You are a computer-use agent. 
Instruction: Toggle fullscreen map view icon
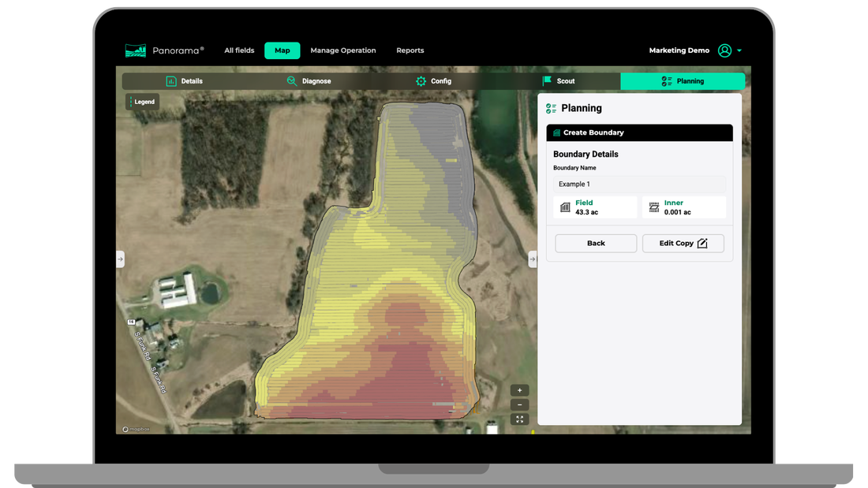tap(519, 419)
